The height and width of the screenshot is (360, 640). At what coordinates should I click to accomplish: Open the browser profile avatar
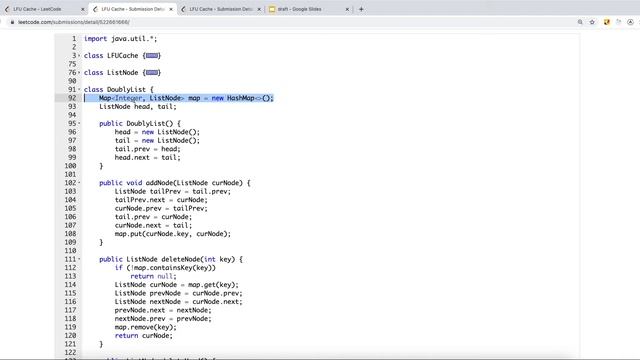point(631,22)
